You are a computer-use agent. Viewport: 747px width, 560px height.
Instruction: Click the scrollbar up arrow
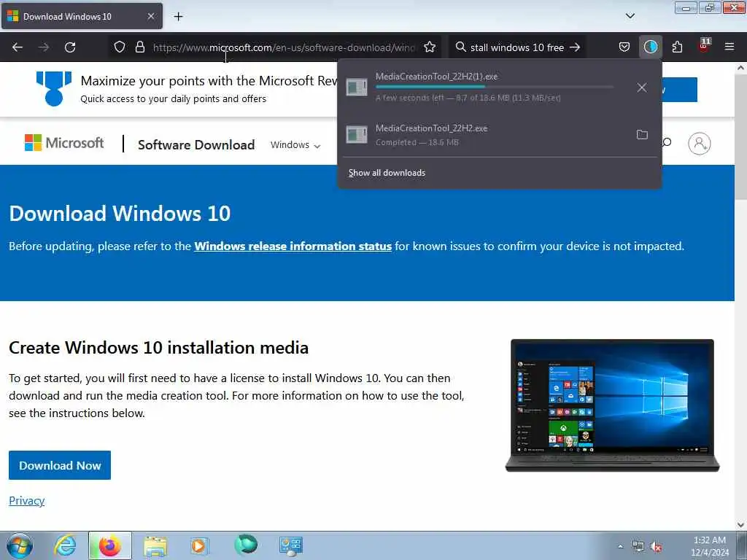[741, 68]
